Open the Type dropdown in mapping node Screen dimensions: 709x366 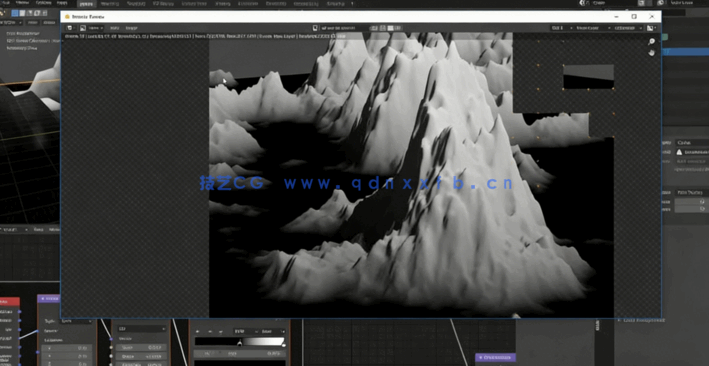(76, 321)
